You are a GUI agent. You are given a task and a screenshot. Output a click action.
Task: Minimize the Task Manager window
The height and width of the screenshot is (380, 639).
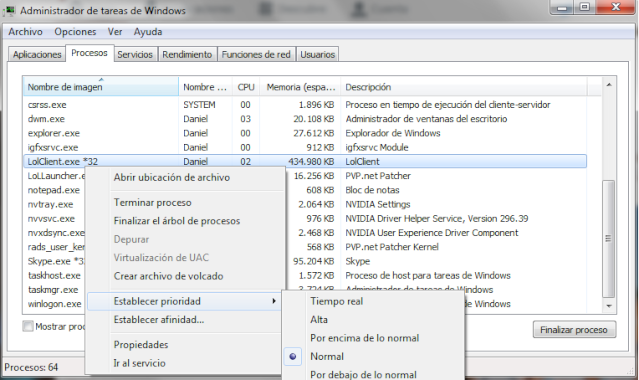562,7
